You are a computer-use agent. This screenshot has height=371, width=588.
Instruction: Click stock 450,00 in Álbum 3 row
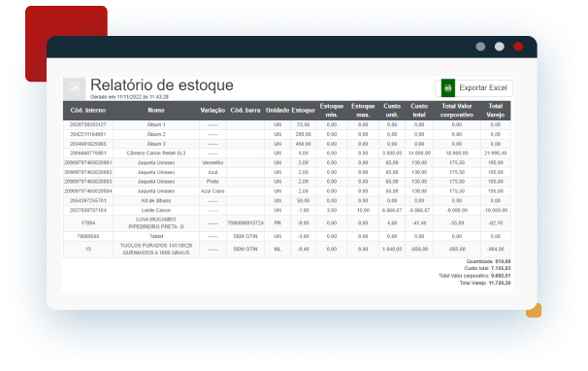click(304, 144)
